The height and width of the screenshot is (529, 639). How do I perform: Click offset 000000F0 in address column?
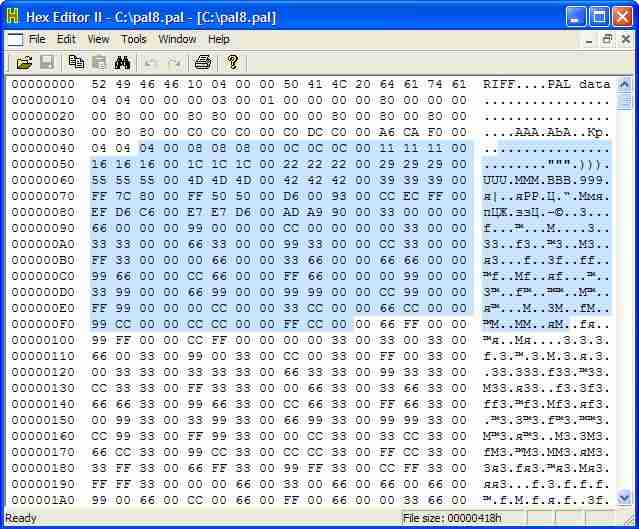(43, 324)
